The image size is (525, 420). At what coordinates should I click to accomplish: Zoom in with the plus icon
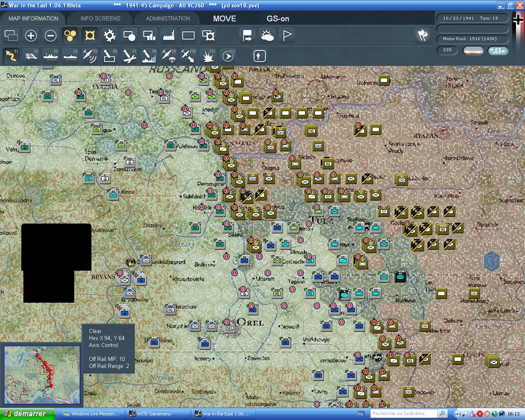31,36
